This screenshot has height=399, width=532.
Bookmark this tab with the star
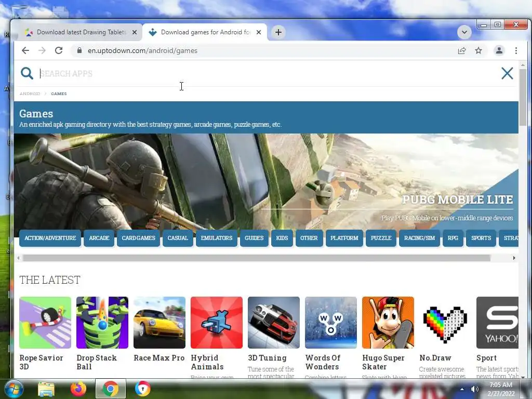(x=478, y=50)
